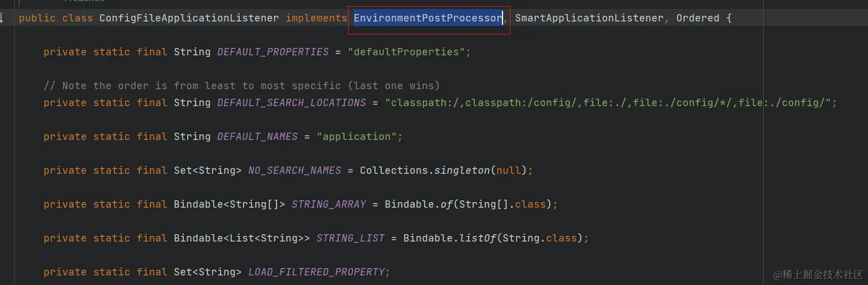Viewport: 868px width, 285px height.
Task: Click the listOf method call
Action: (478, 238)
